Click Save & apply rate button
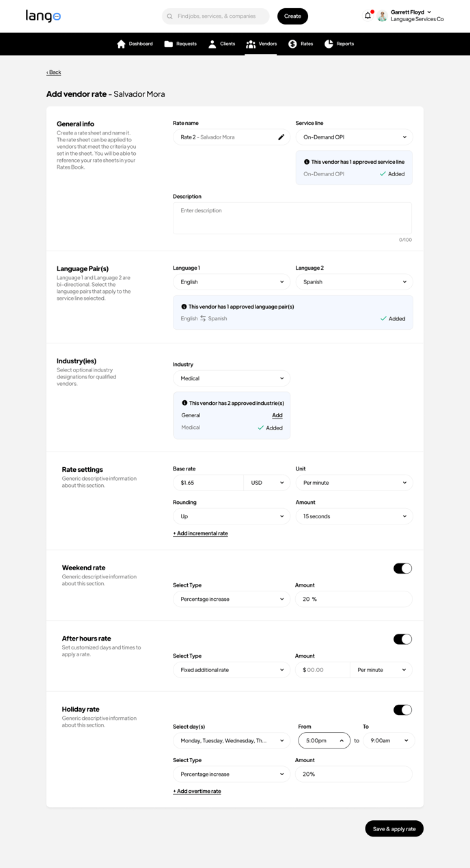The image size is (470, 868). (394, 828)
